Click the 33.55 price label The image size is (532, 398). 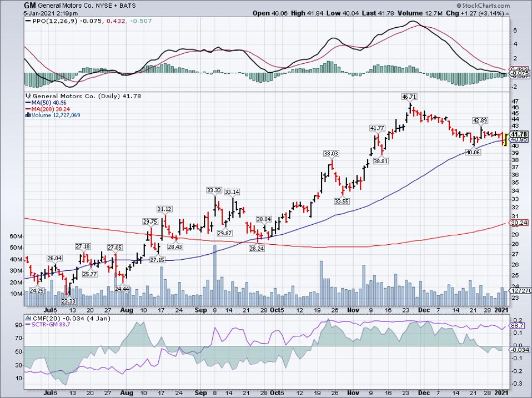tap(342, 201)
